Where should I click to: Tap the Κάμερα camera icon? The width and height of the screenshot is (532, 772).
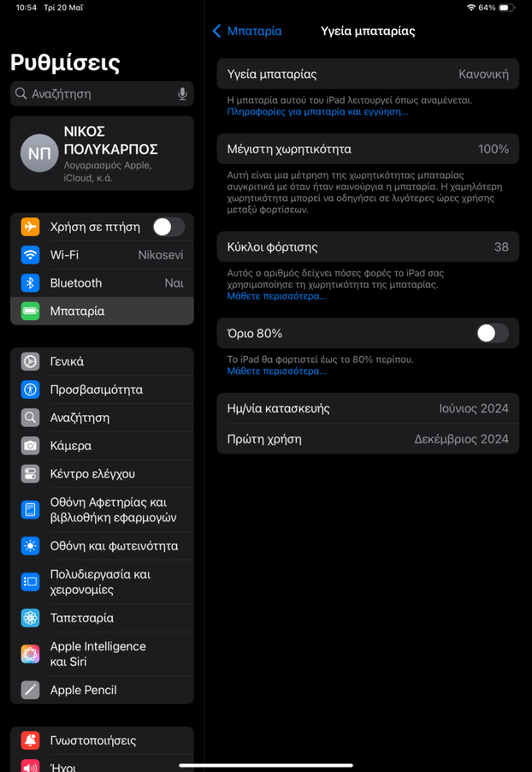[30, 445]
